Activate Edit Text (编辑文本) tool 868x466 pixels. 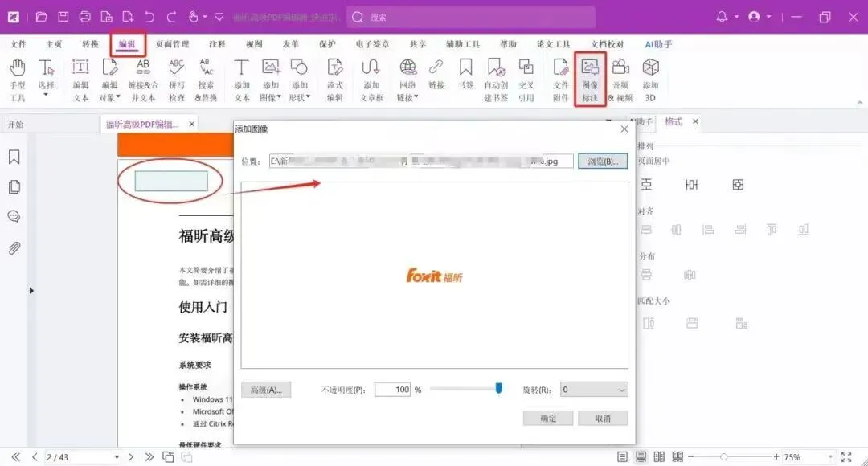[81, 80]
